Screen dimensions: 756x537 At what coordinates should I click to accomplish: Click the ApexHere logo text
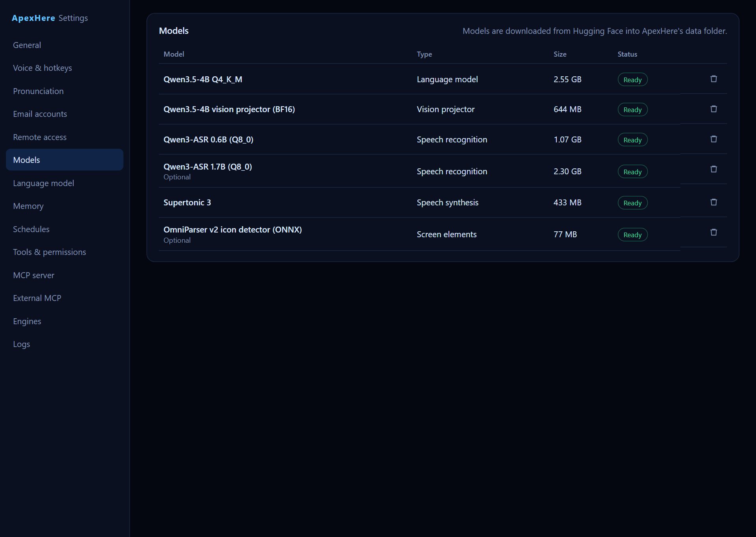pyautogui.click(x=33, y=18)
